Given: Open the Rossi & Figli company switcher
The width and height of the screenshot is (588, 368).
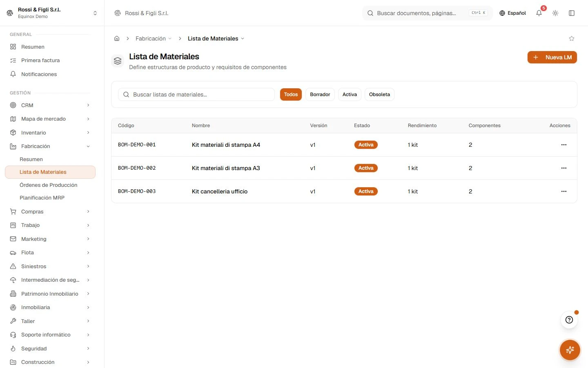Looking at the screenshot, I should coord(52,13).
